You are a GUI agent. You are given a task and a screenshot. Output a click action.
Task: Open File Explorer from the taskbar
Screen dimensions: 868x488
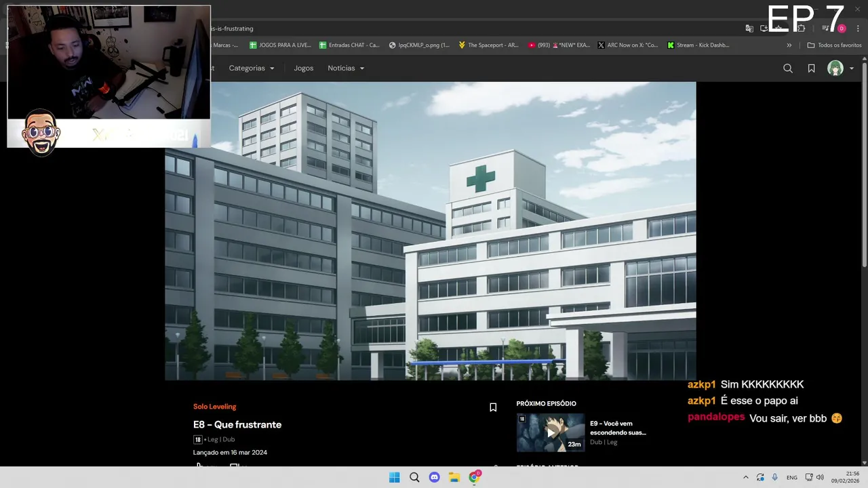click(454, 477)
